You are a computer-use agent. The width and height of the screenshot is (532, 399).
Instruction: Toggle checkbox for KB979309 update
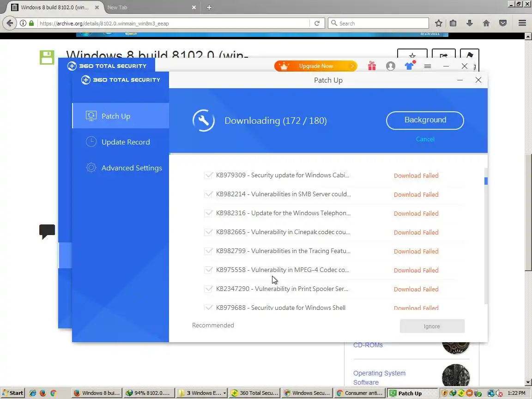point(208,175)
